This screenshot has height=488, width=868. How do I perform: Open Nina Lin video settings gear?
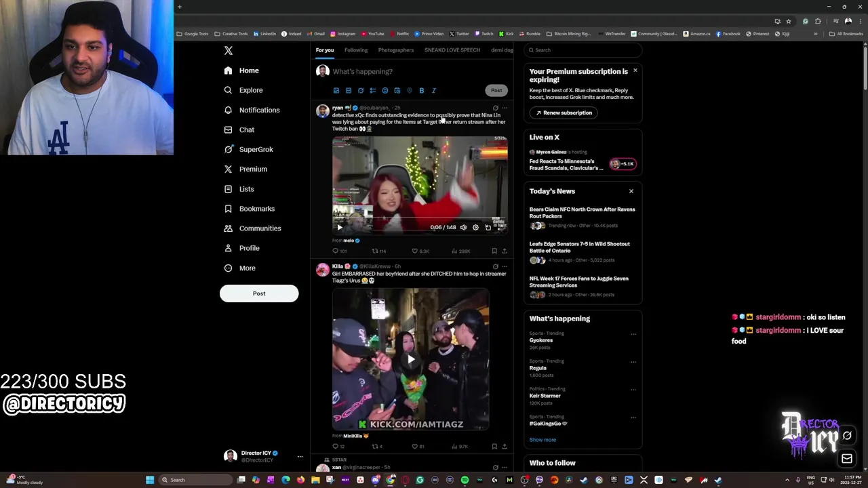pyautogui.click(x=475, y=228)
